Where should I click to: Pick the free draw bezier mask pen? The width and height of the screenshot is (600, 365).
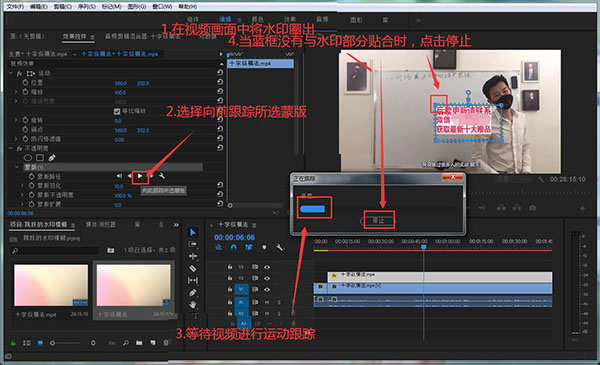point(52,158)
